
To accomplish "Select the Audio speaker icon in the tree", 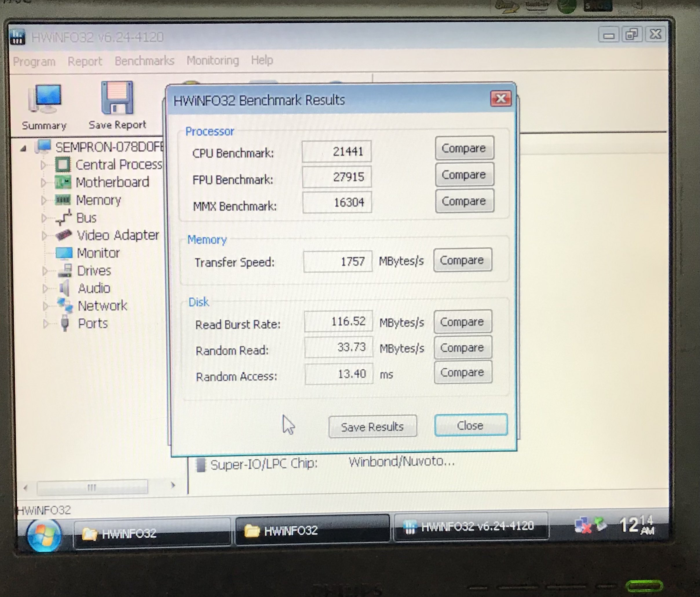I will [x=64, y=288].
